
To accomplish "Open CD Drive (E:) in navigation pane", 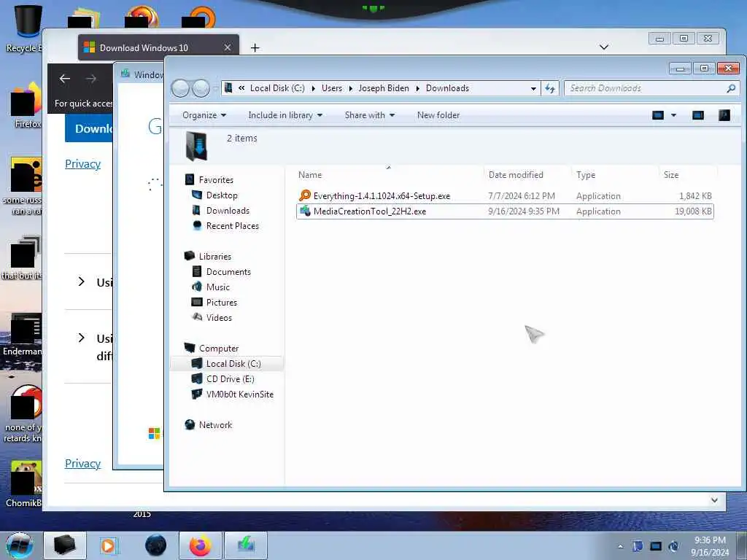I will (230, 378).
